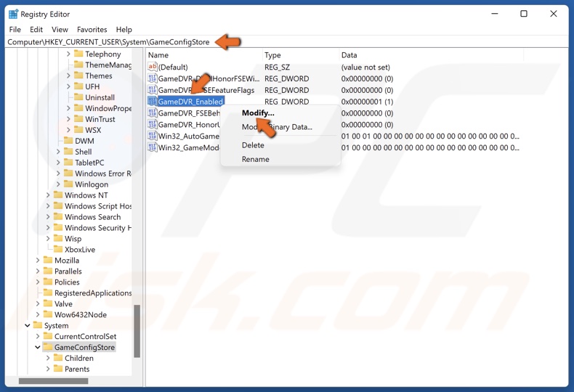Click the Winlogon folder icon
The image size is (574, 392).
point(68,184)
